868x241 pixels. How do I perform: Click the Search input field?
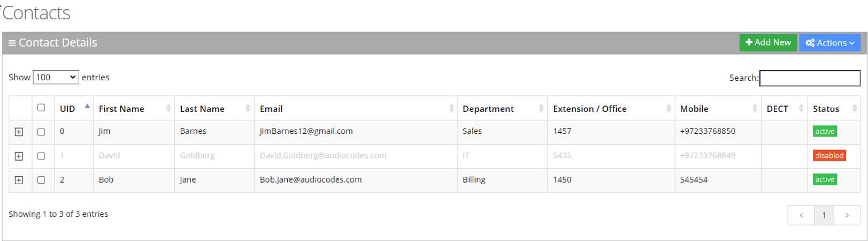tap(809, 78)
